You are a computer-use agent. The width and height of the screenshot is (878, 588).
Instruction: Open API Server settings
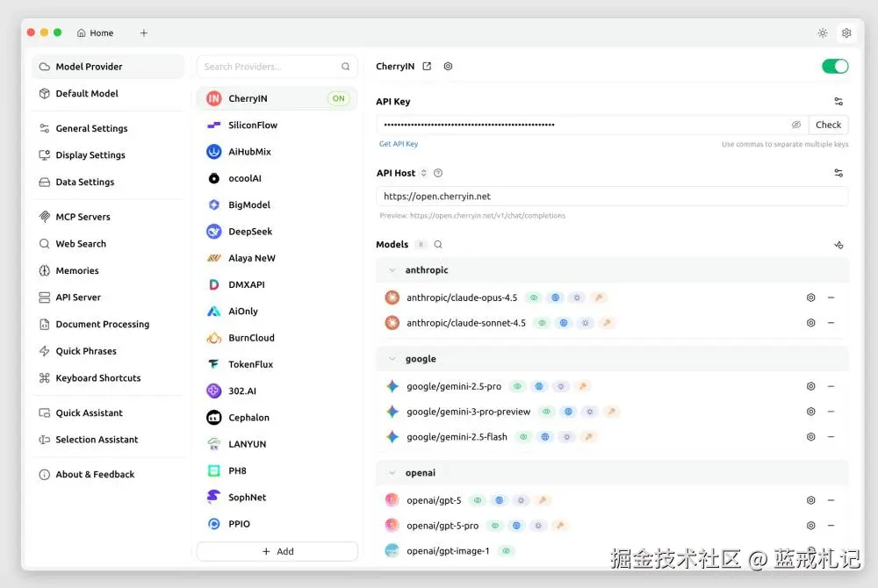(x=108, y=298)
